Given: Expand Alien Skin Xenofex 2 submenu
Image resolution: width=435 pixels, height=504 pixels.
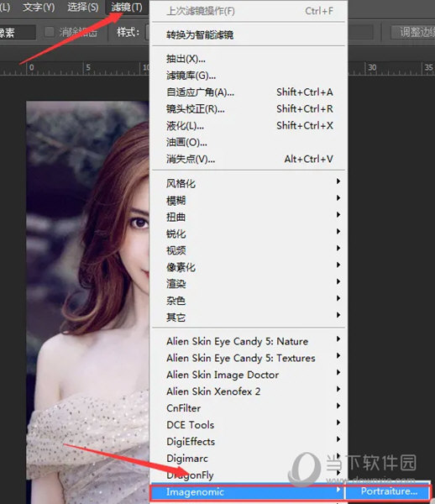Looking at the screenshot, I should click(x=248, y=391).
